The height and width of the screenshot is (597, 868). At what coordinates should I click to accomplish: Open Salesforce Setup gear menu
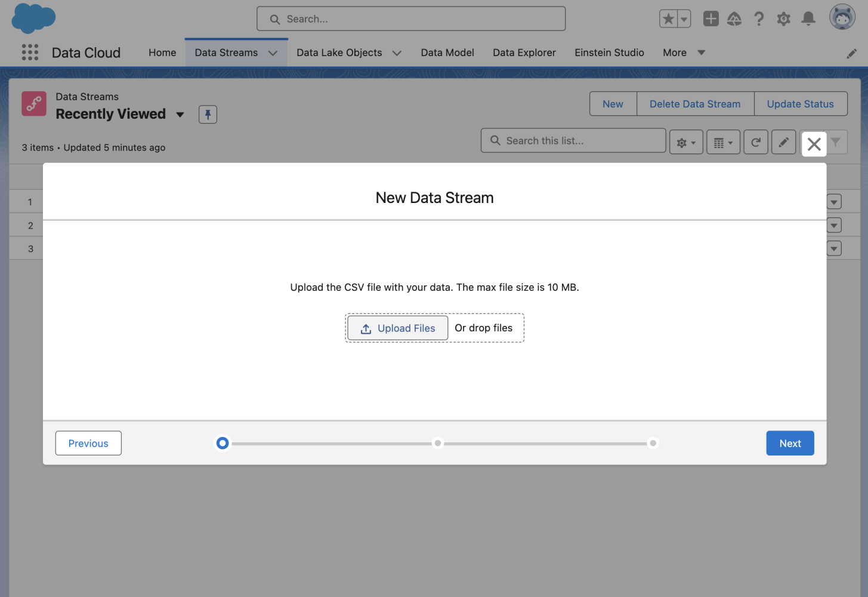tap(783, 19)
